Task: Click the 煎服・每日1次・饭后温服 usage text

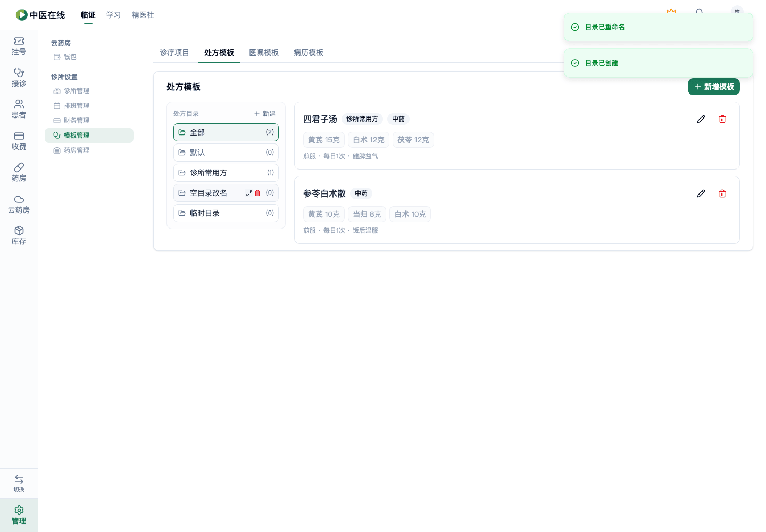Action: (340, 231)
